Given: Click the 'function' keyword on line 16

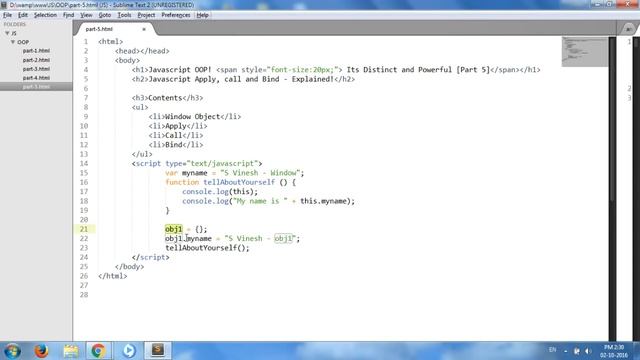Looking at the screenshot, I should (x=182, y=182).
